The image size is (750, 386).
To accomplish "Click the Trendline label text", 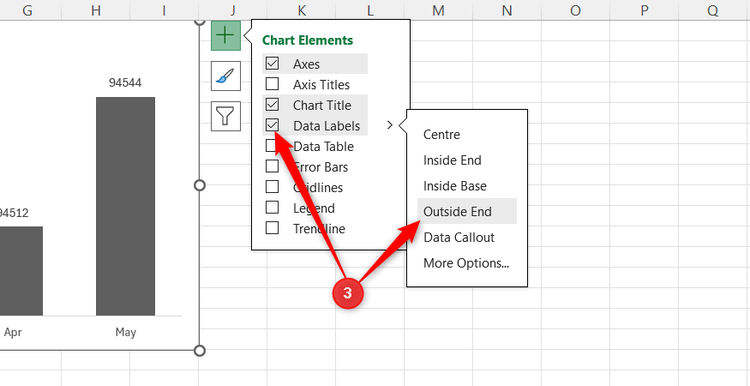I will 319,229.
